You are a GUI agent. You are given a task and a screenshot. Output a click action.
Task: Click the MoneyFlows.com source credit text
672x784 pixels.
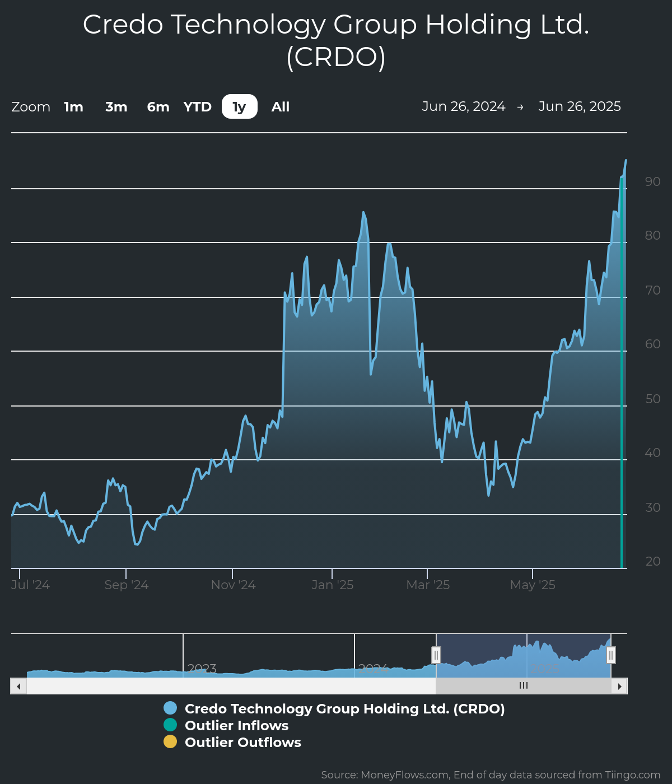coord(491,775)
